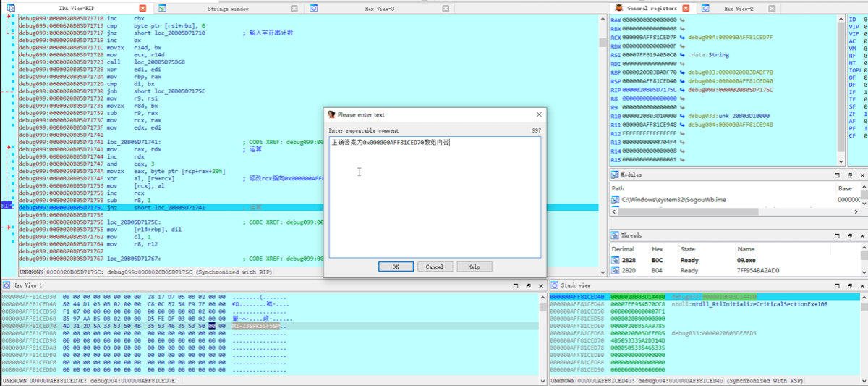Select the R13 register value 704F4
The image size is (868, 386).
(650, 142)
